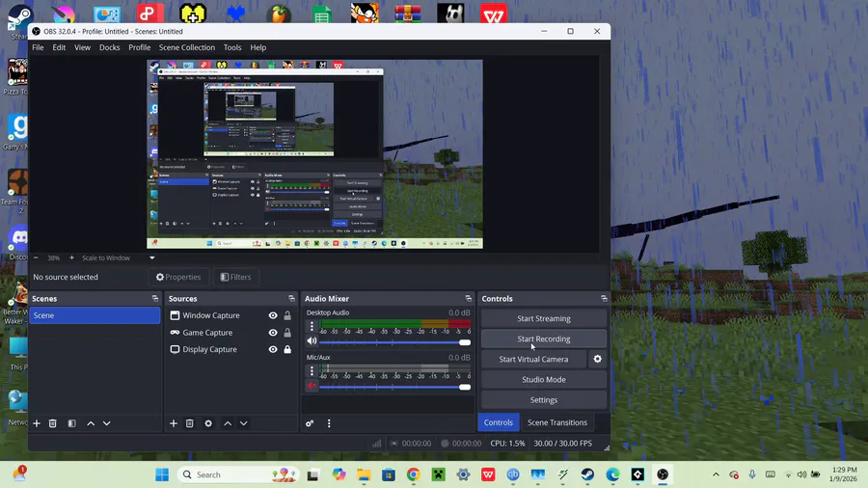The height and width of the screenshot is (488, 868).
Task: Open the View menu
Action: 82,47
